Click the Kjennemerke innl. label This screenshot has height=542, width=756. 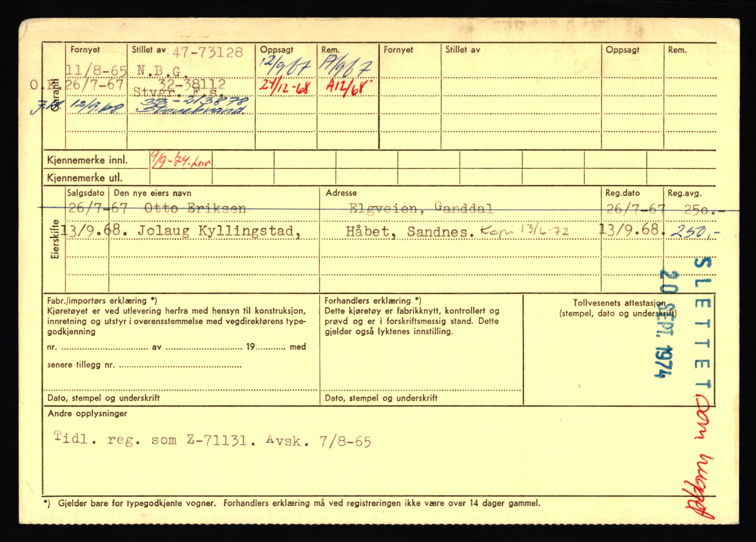pos(87,160)
